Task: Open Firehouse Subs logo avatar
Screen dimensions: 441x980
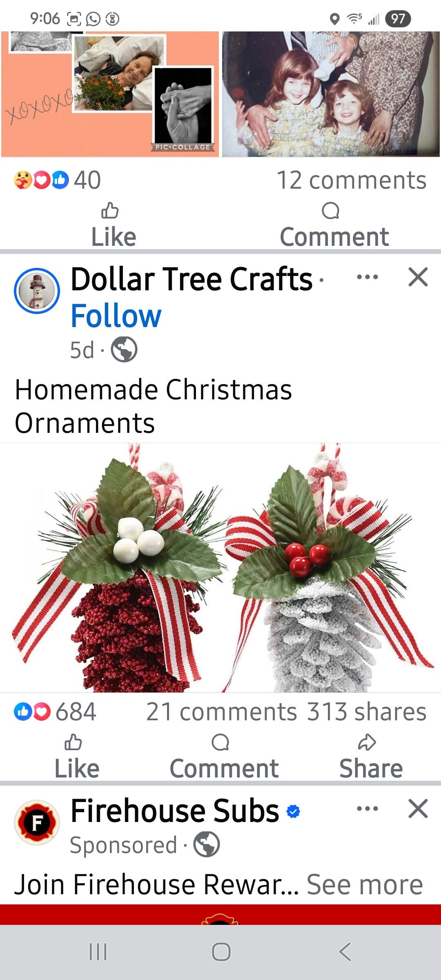Action: (37, 822)
